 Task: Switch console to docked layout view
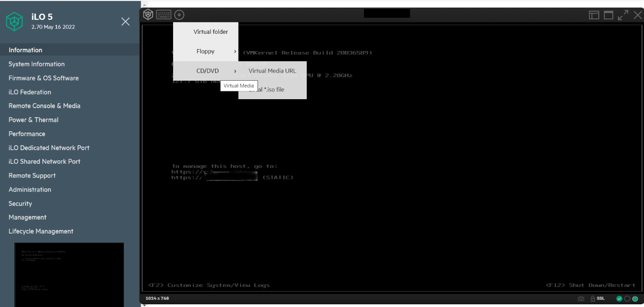pyautogui.click(x=594, y=15)
